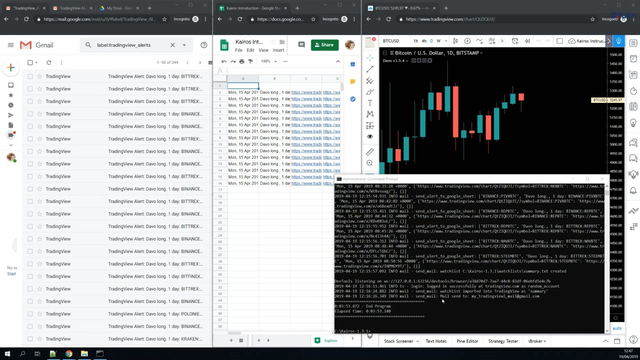The height and width of the screenshot is (360, 640).
Task: Toggle hide all drawings eye in TradingView
Action: tap(370, 137)
